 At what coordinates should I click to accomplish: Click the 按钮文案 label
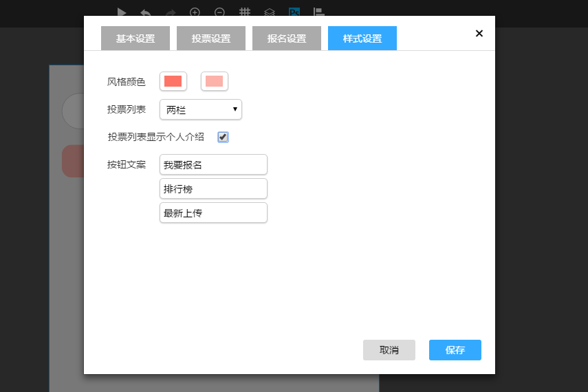(126, 164)
